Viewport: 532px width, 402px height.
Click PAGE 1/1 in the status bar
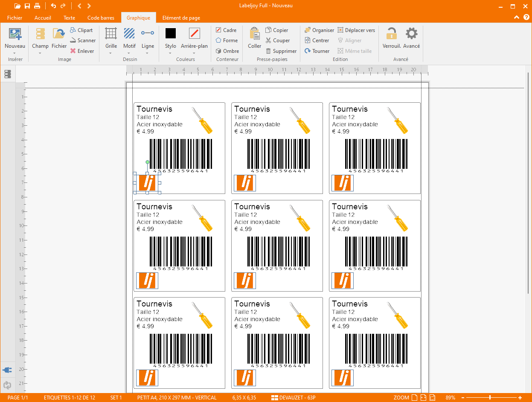tap(18, 398)
